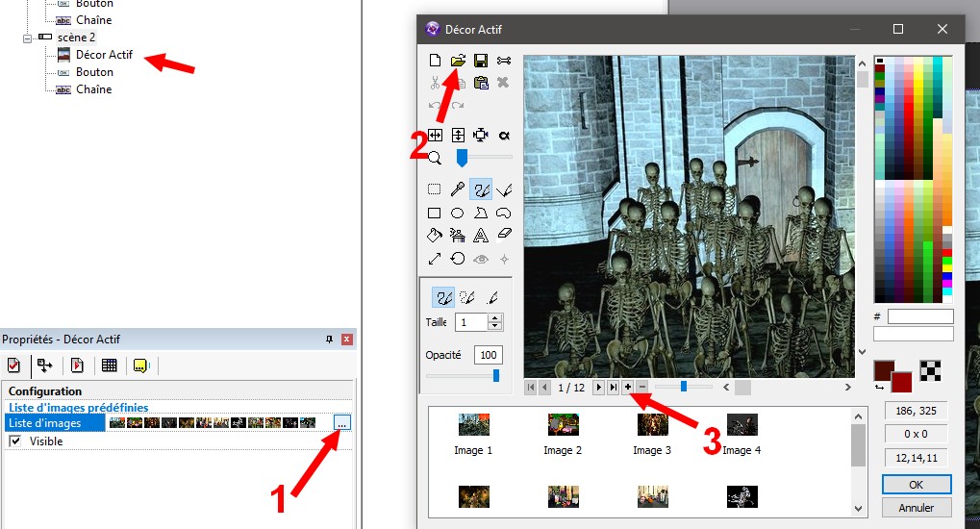Click the bone-shaped options icon
Image resolution: width=980 pixels, height=529 pixels.
(x=504, y=60)
